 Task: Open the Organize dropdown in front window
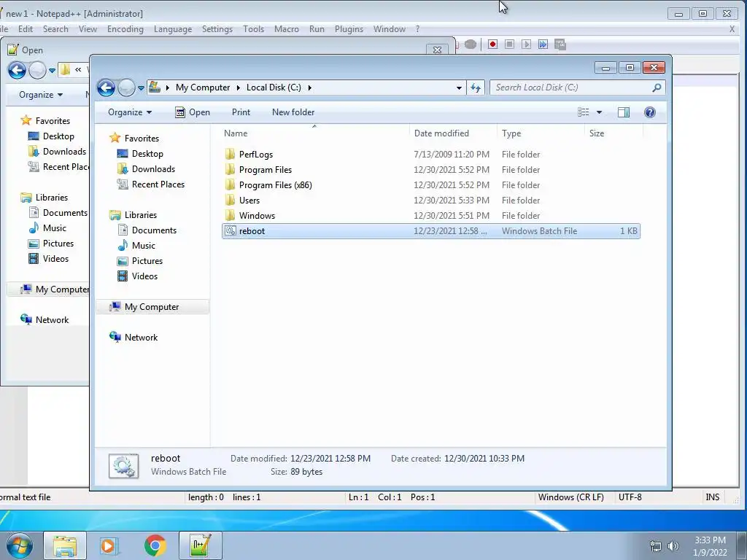tap(130, 112)
